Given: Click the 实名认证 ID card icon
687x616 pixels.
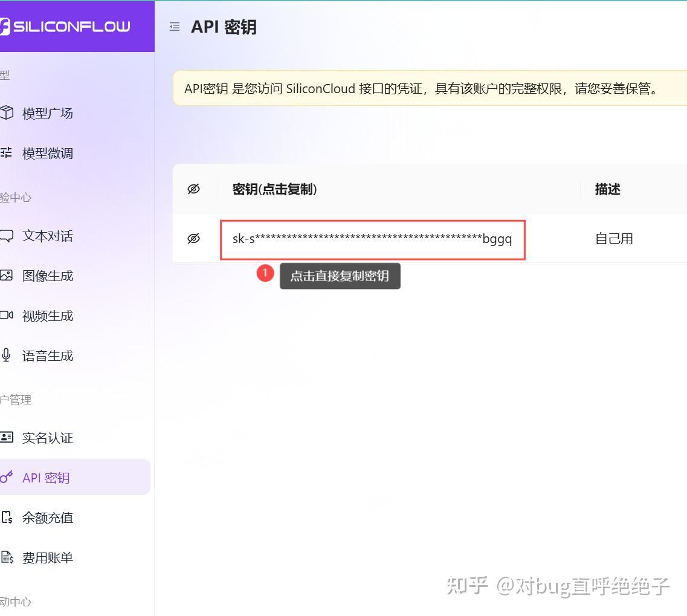Looking at the screenshot, I should (x=7, y=438).
